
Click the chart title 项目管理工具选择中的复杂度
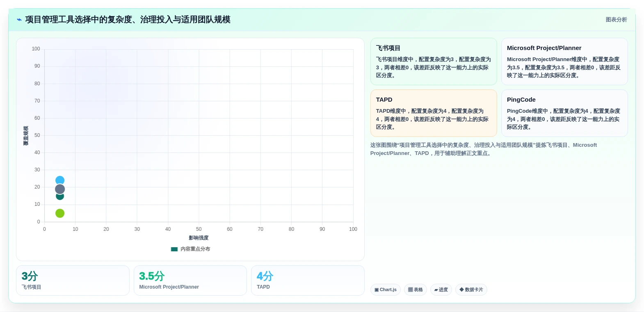(128, 20)
